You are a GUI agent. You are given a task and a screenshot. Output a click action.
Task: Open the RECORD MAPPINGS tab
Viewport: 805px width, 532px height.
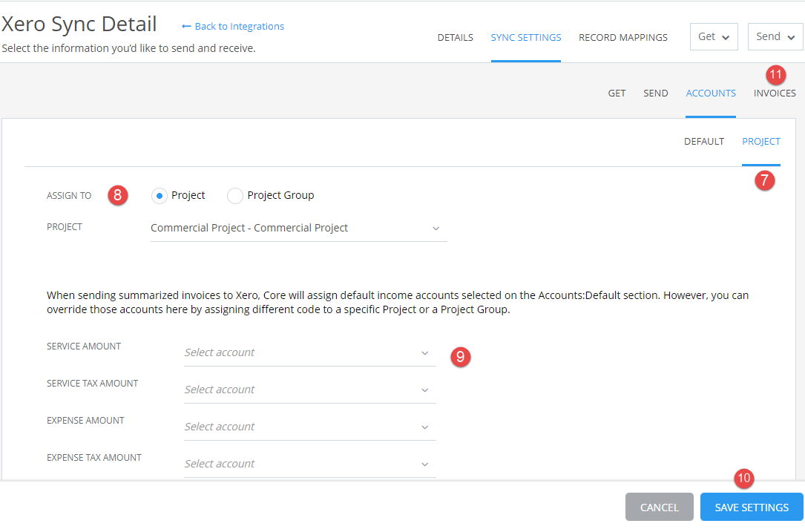pos(622,38)
